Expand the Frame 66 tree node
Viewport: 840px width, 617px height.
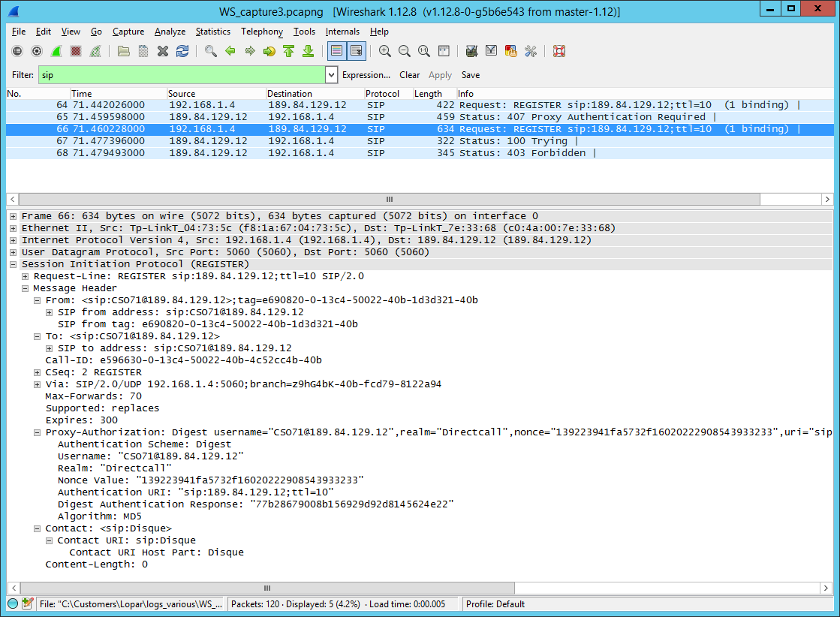pyautogui.click(x=13, y=216)
